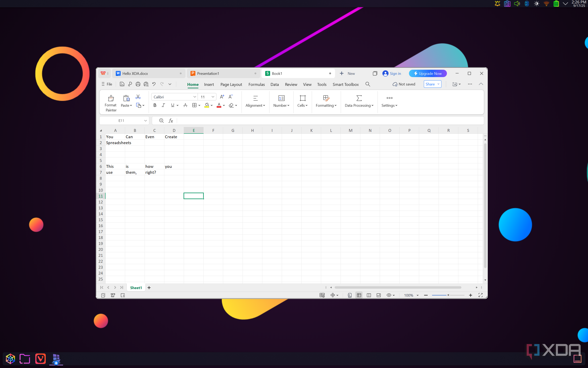Click the formula bar input field
Image resolution: width=588 pixels, height=368 pixels.
330,121
